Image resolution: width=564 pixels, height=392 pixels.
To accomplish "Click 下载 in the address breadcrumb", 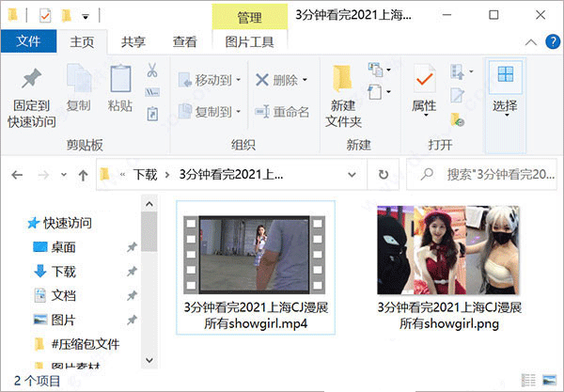I will (x=146, y=175).
